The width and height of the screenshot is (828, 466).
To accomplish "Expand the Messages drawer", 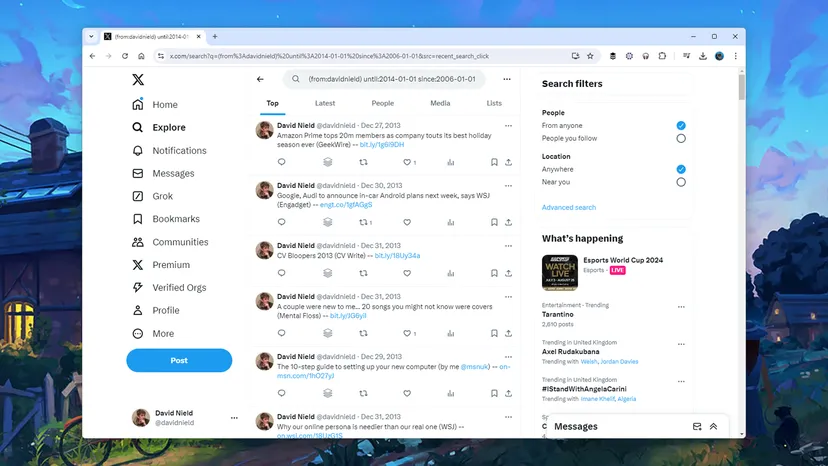I will pyautogui.click(x=713, y=426).
